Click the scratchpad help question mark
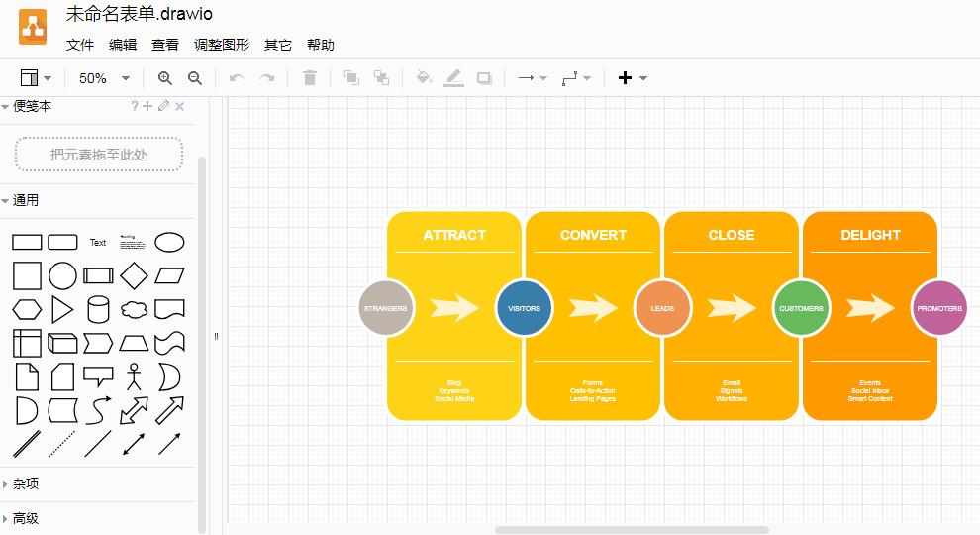 click(134, 106)
